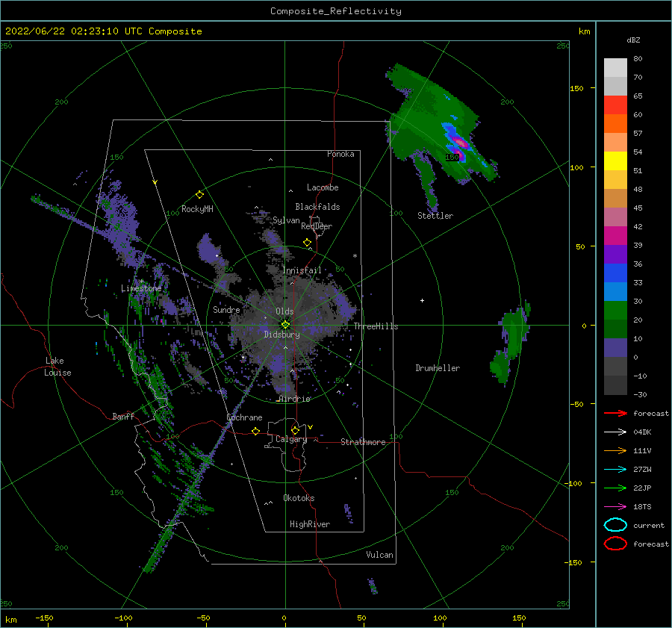Screen dimensions: 672x628
Task: Click the 'Strathmore' map label
Action: pyautogui.click(x=363, y=442)
